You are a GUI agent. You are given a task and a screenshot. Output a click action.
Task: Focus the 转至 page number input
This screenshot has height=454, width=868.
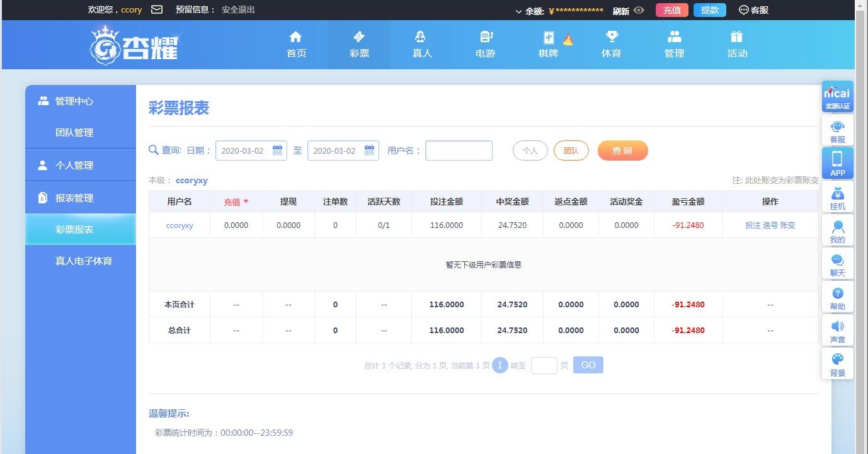point(544,365)
